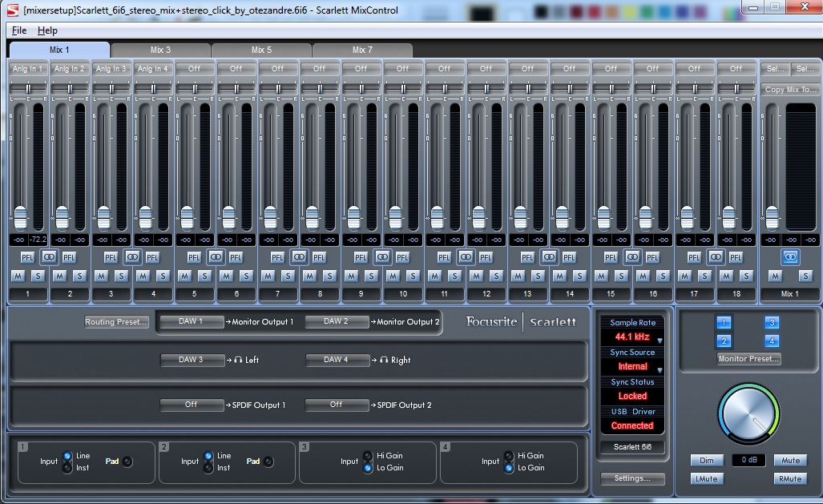Viewport: 823px width, 504px height.
Task: Enable PFL on channel 7
Action: pos(277,257)
